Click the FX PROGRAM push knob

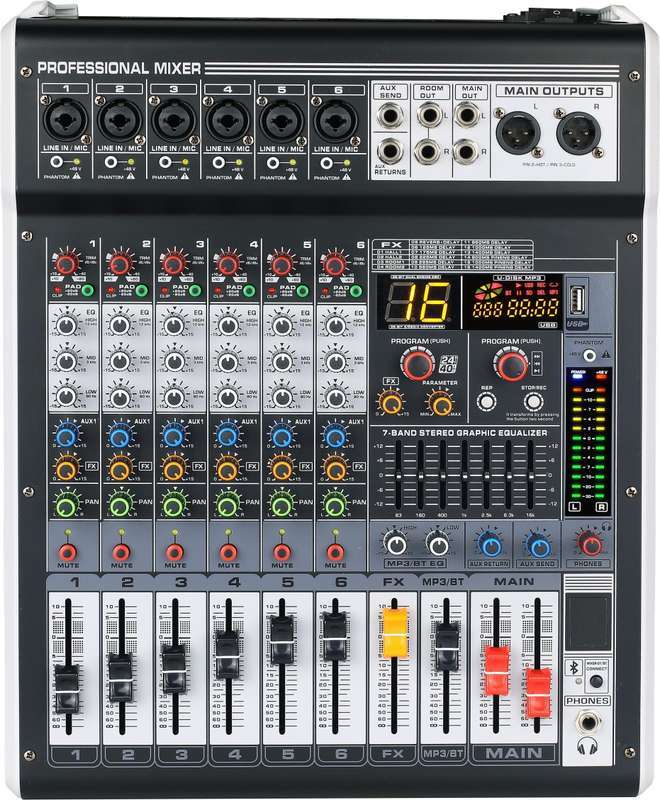pyautogui.click(x=417, y=364)
